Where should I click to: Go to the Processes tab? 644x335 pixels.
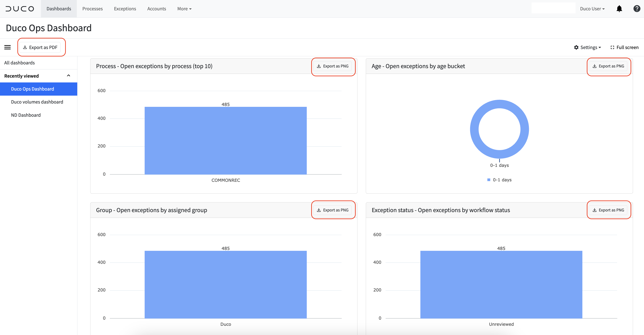92,9
